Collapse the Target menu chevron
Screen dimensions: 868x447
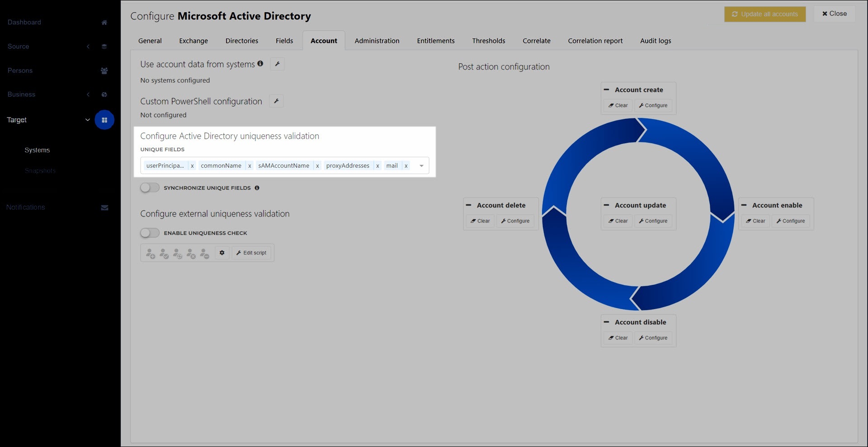pyautogui.click(x=87, y=120)
